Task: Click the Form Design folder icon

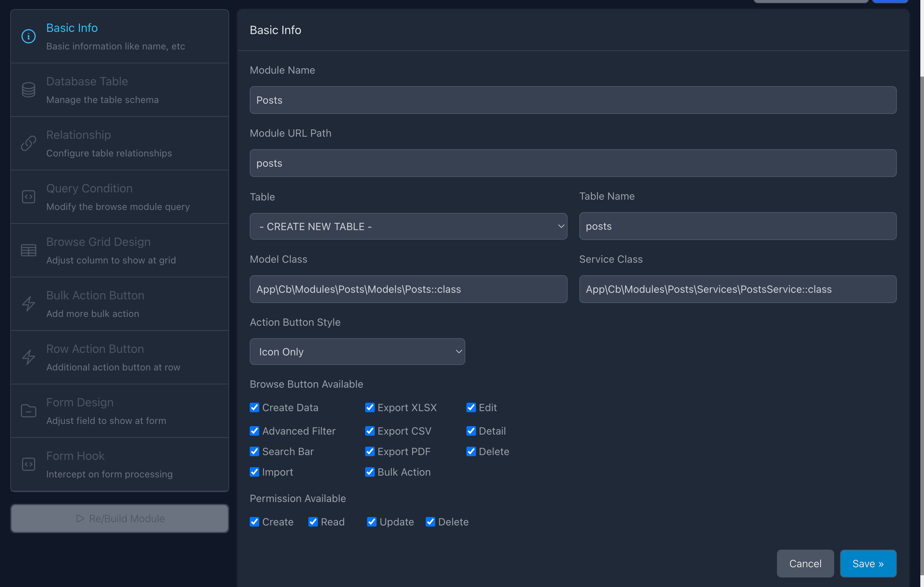Action: pos(28,411)
